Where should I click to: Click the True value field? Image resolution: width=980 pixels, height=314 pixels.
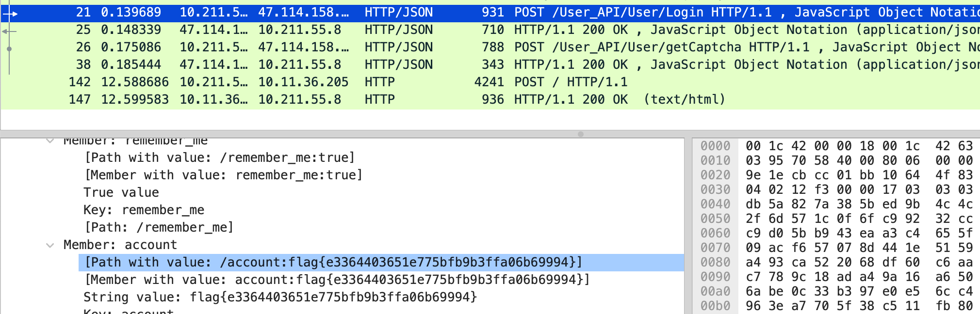(x=121, y=193)
